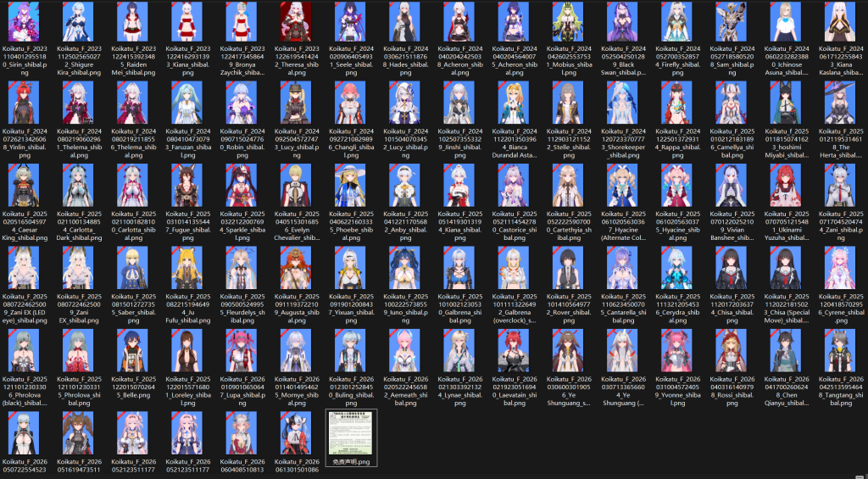Screen dimensions: 868x479
Task: Click the Theresa_shibal.png thumbnail with red background
Action: [296, 21]
